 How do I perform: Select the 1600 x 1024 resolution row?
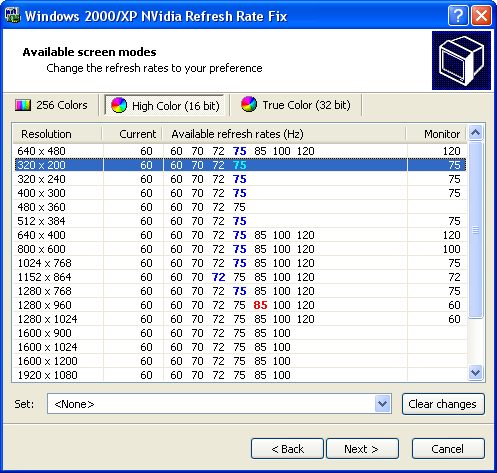pos(240,347)
